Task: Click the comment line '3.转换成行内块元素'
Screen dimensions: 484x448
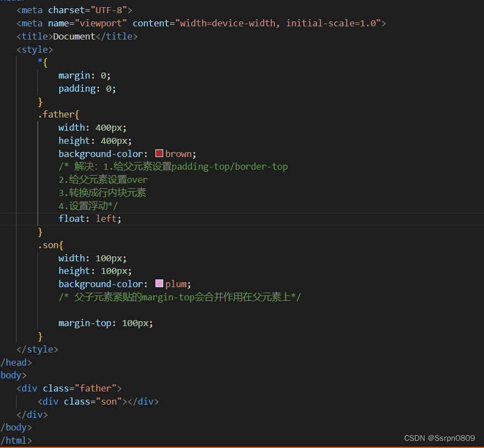Action: click(103, 193)
